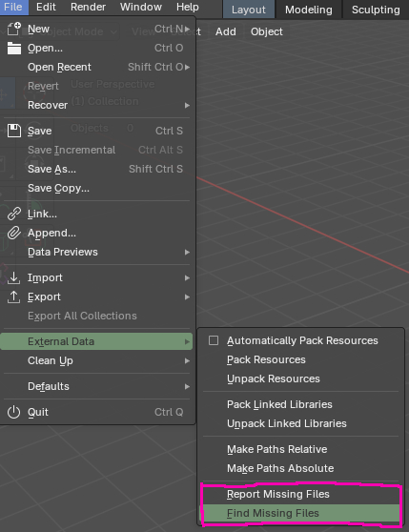Expand the Defaults submenu

(x=96, y=386)
